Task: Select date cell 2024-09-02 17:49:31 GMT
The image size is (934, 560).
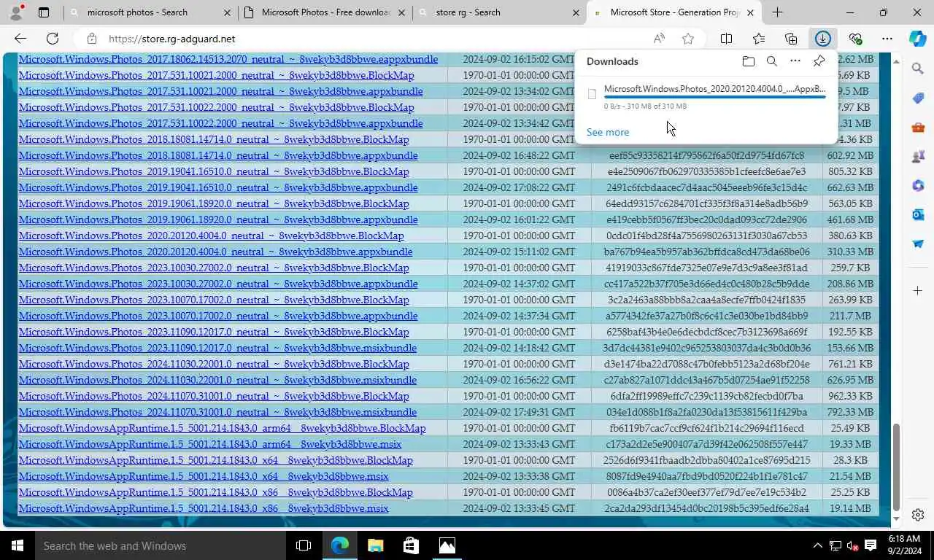Action: pyautogui.click(x=519, y=412)
